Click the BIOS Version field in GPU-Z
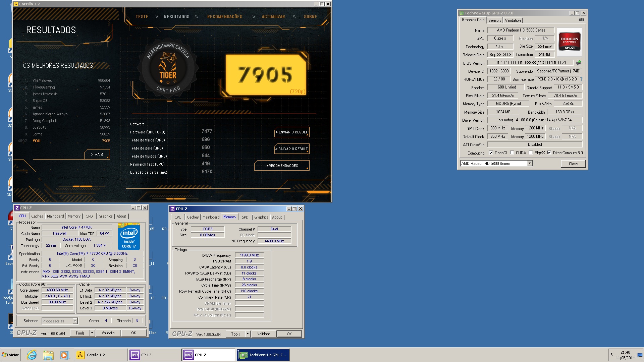This screenshot has width=644, height=362. pos(530,63)
